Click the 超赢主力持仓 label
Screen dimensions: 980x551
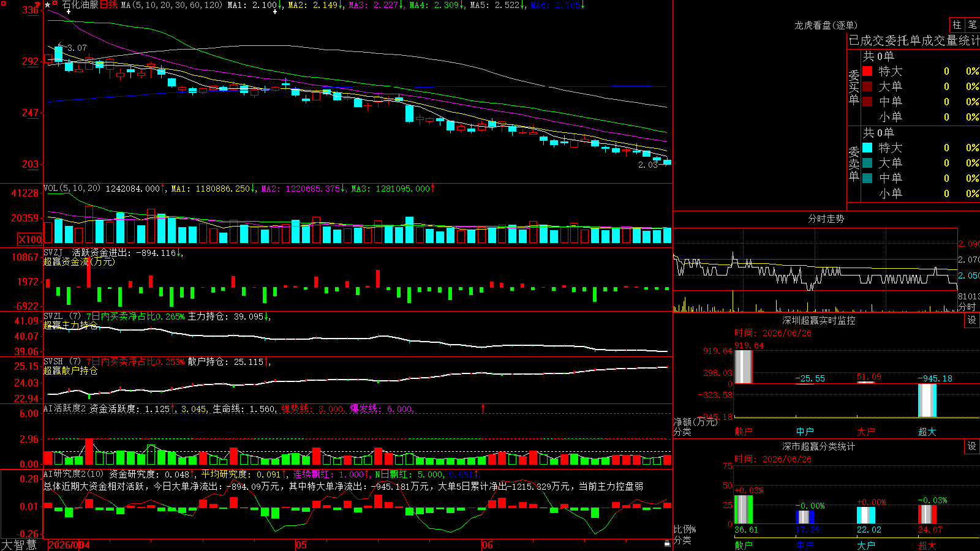pyautogui.click(x=70, y=325)
